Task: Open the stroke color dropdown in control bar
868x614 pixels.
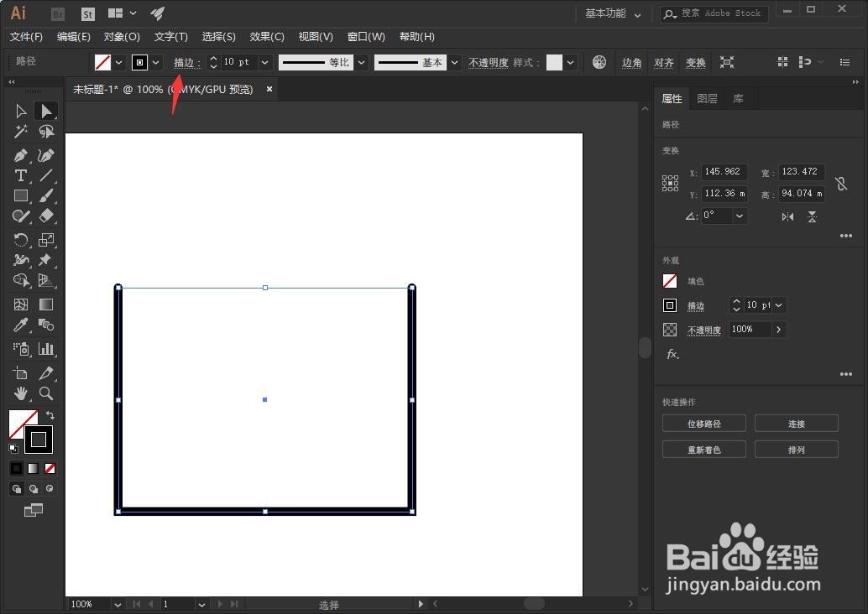Action: (x=156, y=63)
